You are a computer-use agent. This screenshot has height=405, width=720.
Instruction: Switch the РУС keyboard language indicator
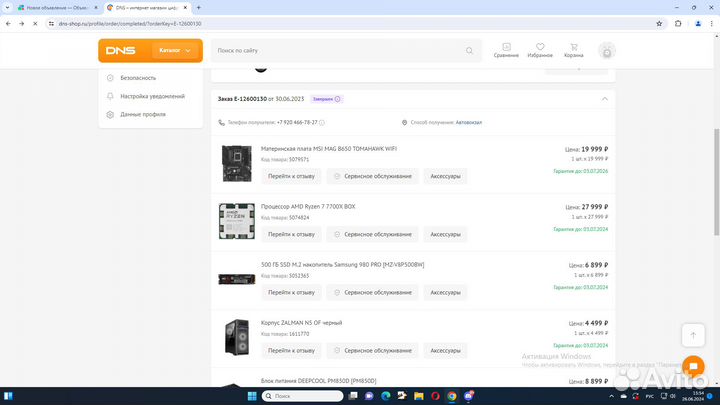[650, 396]
